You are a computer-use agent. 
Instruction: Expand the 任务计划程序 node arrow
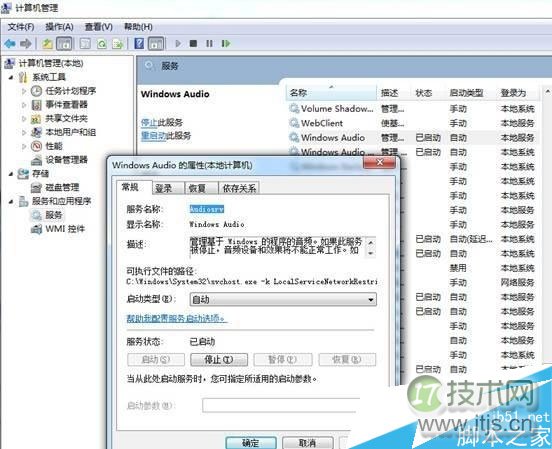click(x=24, y=91)
